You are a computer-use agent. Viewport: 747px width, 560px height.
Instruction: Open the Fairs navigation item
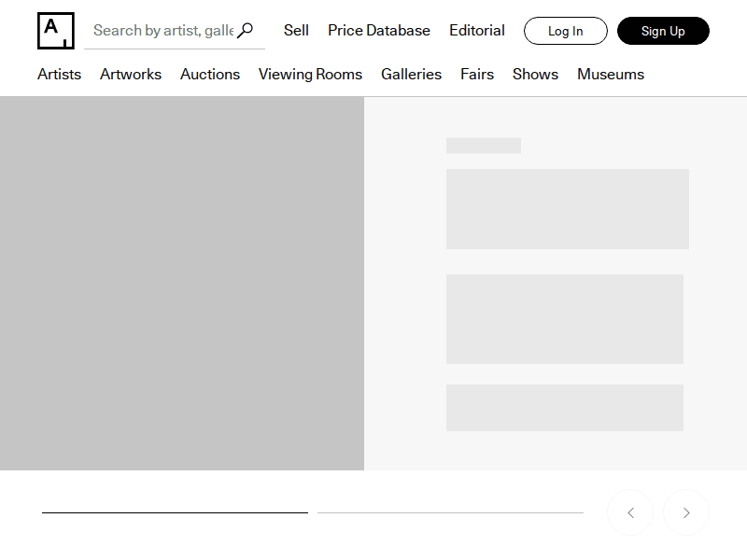(477, 75)
